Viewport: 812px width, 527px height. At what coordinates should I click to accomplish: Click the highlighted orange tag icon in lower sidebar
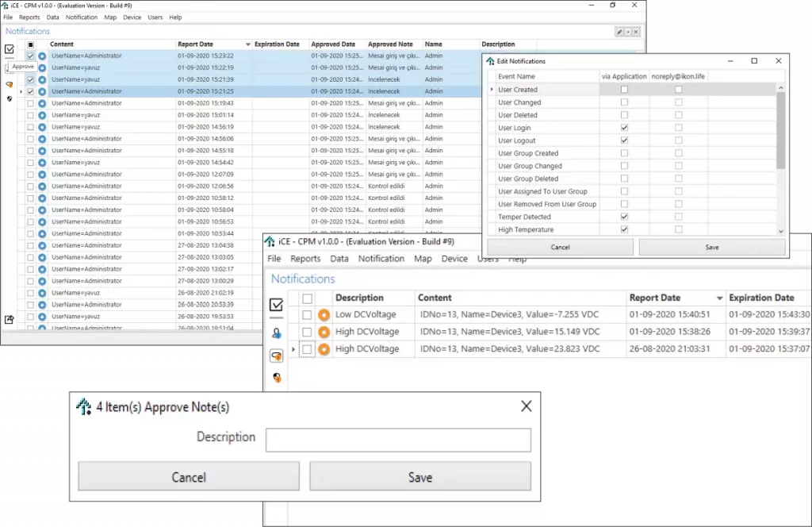point(277,356)
